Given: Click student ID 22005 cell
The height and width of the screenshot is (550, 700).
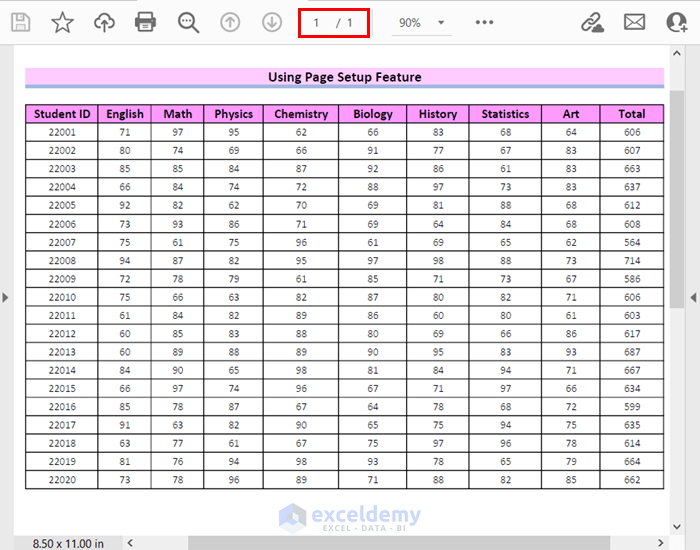Looking at the screenshot, I should coord(62,205).
